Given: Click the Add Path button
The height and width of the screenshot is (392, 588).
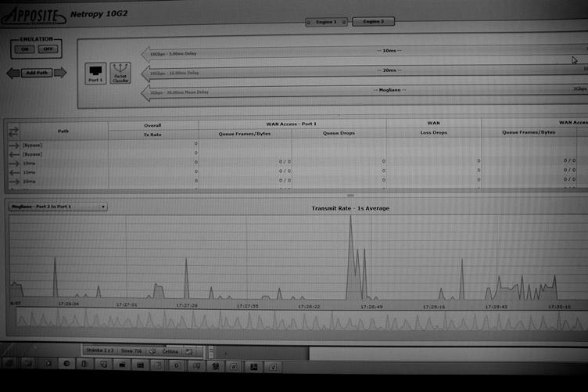Looking at the screenshot, I should pos(37,73).
